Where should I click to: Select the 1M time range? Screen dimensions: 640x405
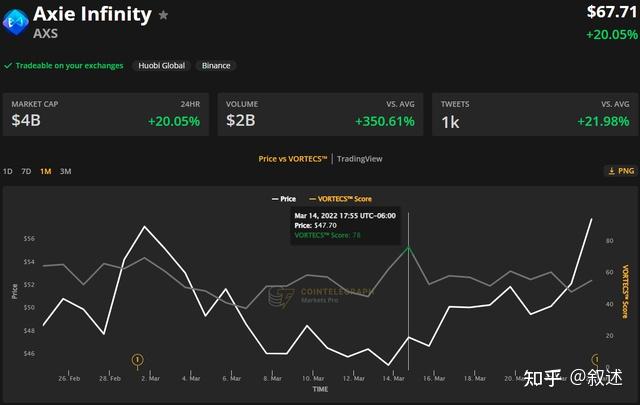pyautogui.click(x=45, y=171)
